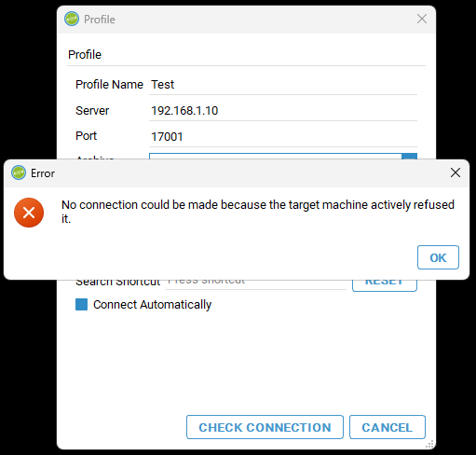Viewport: 476px width, 455px height.
Task: Click the app icon in Error title bar
Action: [19, 172]
